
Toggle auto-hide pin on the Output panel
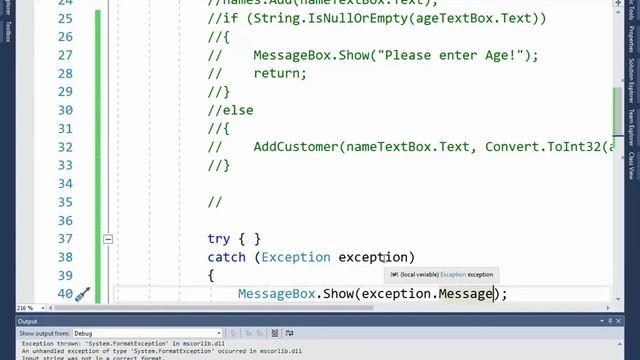click(x=610, y=321)
